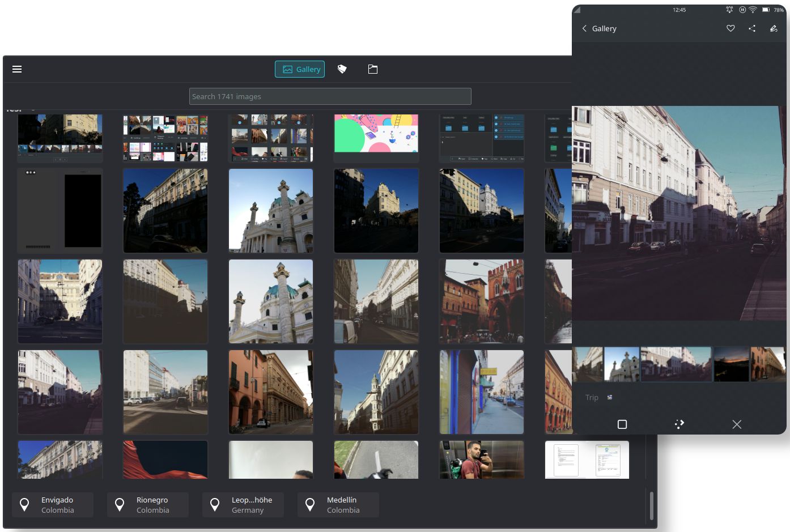
Task: Switch to the Gallery view tab
Action: tap(300, 69)
